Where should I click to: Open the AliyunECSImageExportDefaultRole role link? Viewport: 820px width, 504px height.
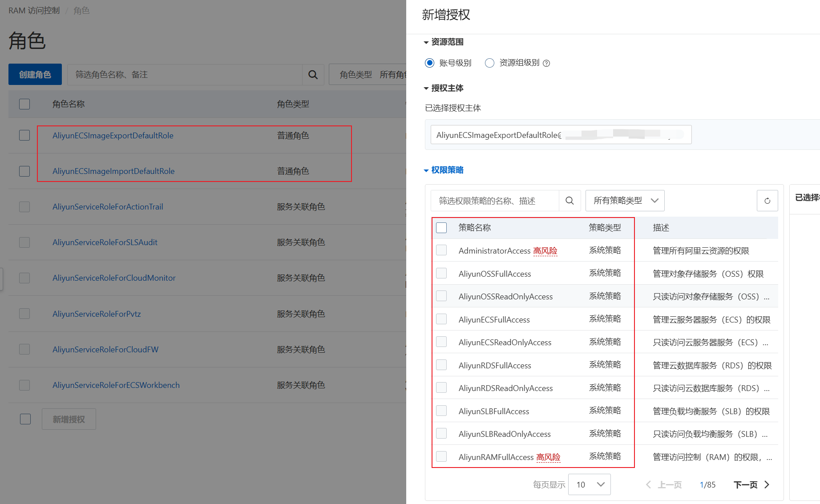pyautogui.click(x=113, y=136)
